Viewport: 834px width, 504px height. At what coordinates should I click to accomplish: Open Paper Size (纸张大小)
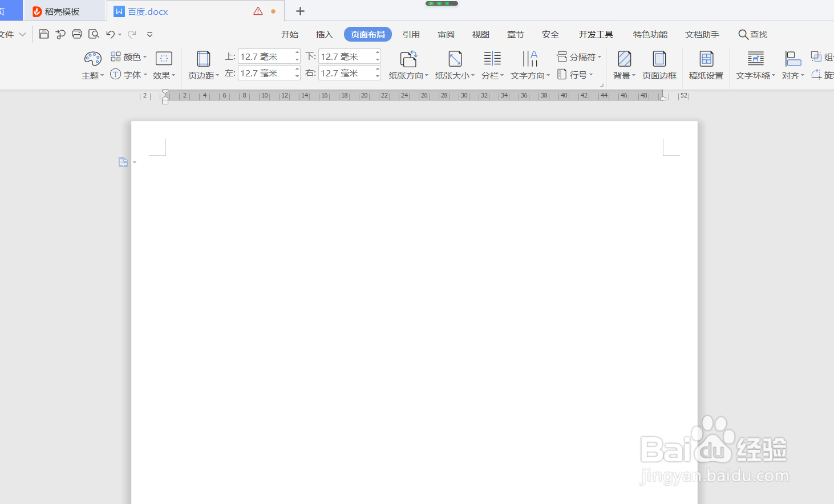coord(455,65)
